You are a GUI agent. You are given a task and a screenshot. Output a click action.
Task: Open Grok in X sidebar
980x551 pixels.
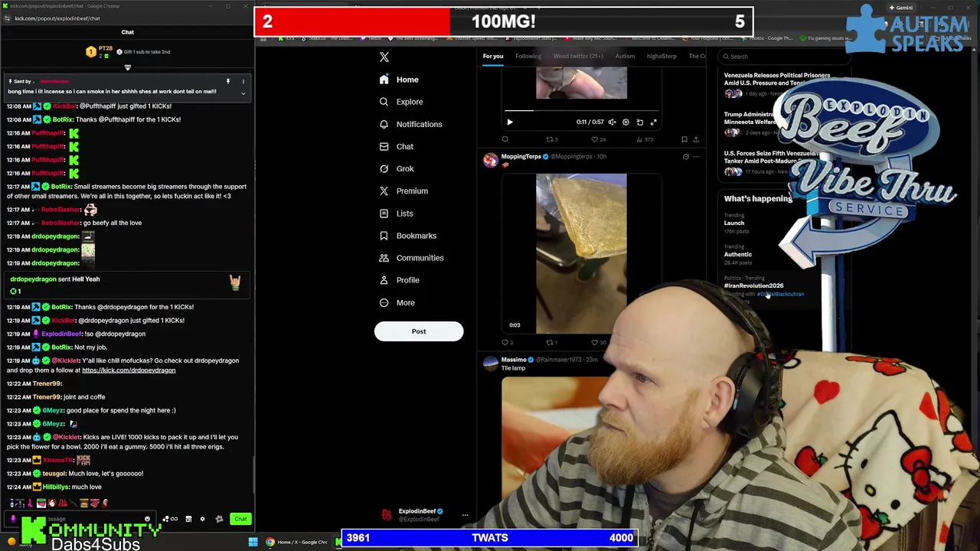[x=397, y=168]
